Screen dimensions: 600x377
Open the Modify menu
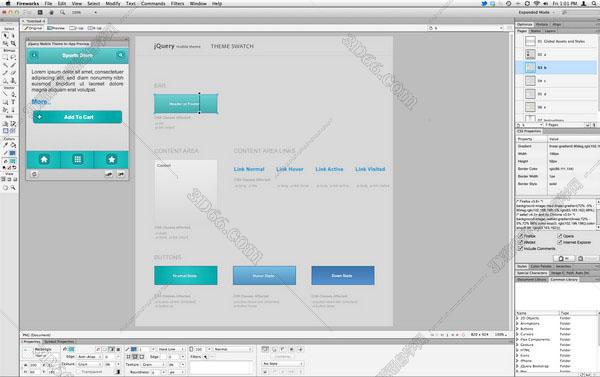pos(113,3)
